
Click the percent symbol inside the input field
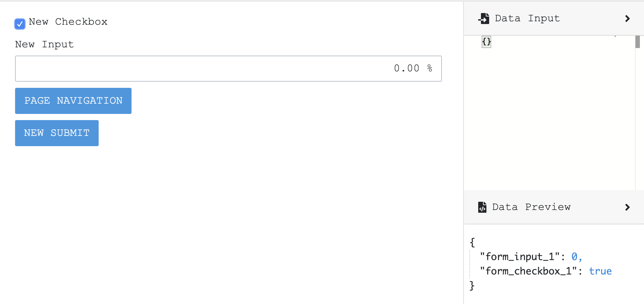coord(430,68)
